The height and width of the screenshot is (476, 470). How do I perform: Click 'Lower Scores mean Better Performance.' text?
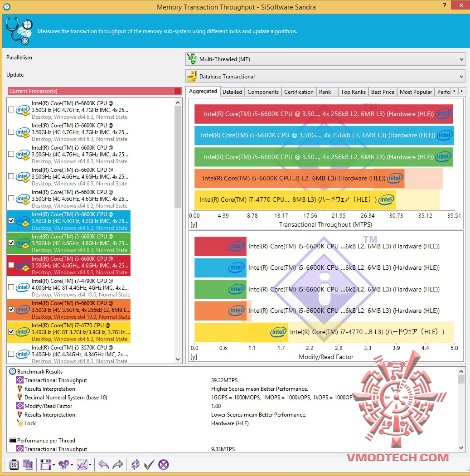point(258,415)
